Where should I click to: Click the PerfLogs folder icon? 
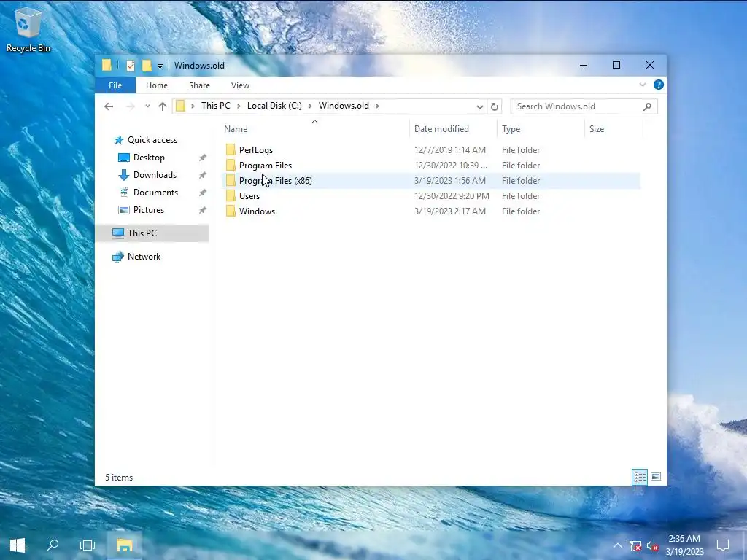coord(231,150)
